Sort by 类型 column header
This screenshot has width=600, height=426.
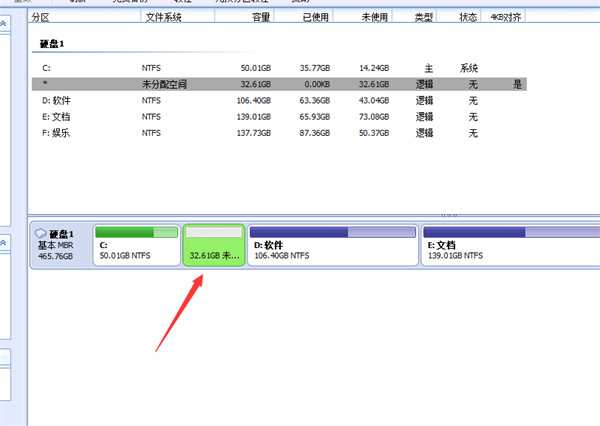[423, 18]
